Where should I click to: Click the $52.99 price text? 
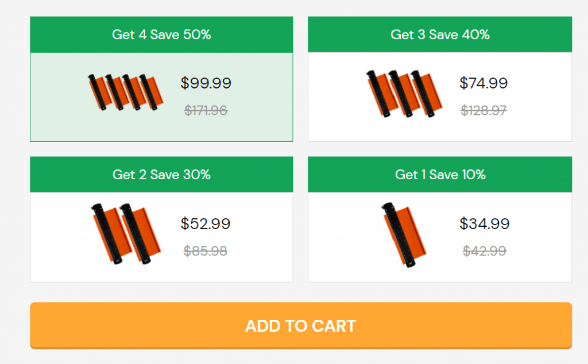(x=205, y=224)
